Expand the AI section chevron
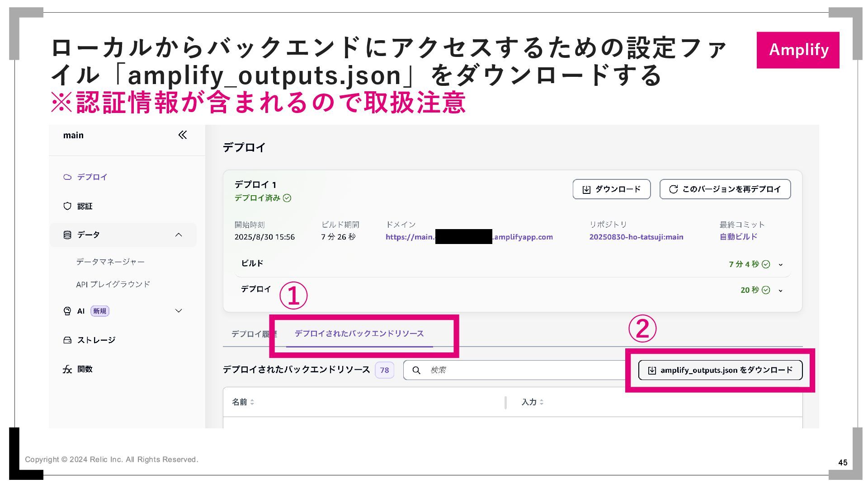 click(x=179, y=311)
